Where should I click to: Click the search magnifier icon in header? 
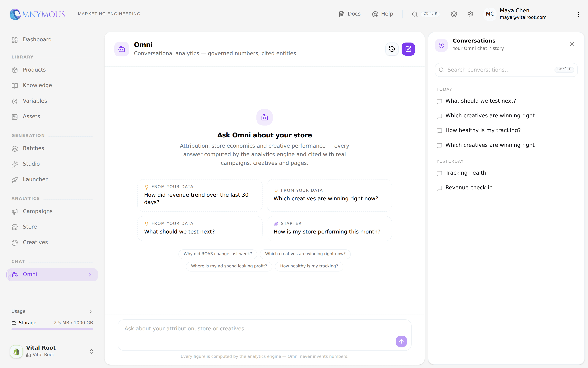pyautogui.click(x=415, y=14)
